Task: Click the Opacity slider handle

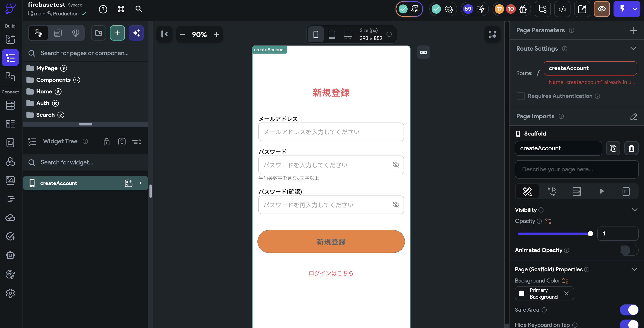Action: 590,233
